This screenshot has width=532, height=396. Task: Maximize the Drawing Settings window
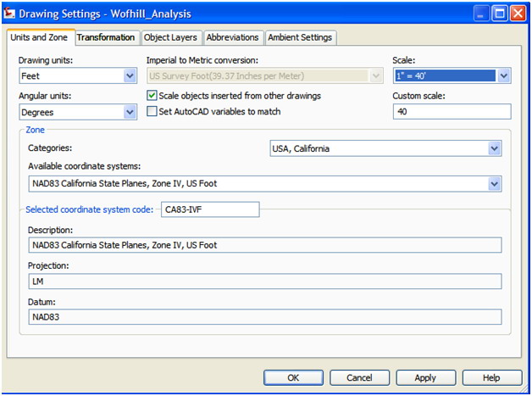(x=500, y=14)
